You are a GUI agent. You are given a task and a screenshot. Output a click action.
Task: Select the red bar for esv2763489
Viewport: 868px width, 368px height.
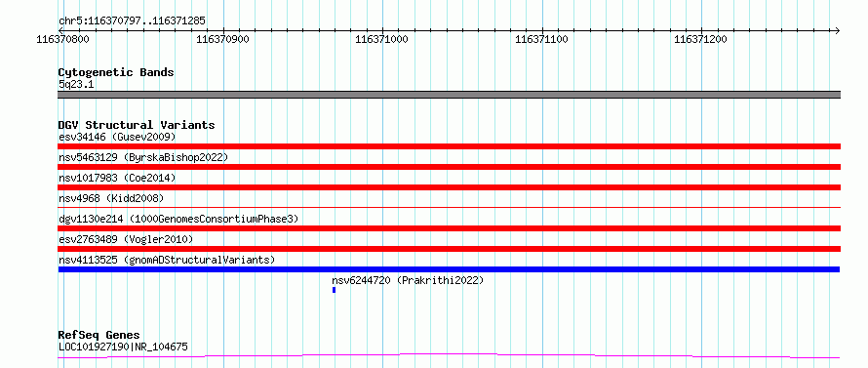449,249
